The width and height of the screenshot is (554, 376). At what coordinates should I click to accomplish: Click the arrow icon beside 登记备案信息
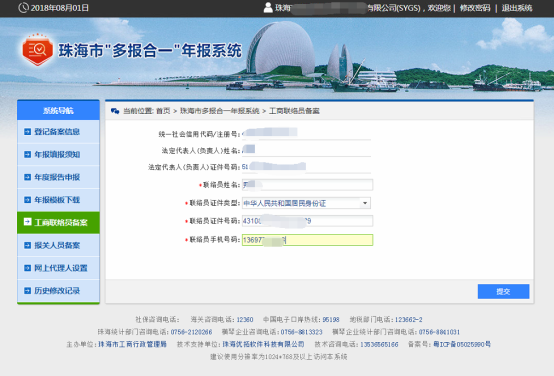click(x=28, y=132)
